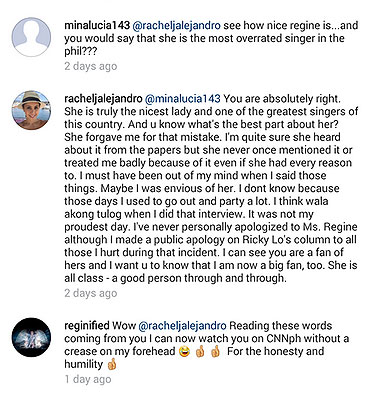Tap racheljalejandro's profile photo with hat

pyautogui.click(x=31, y=110)
